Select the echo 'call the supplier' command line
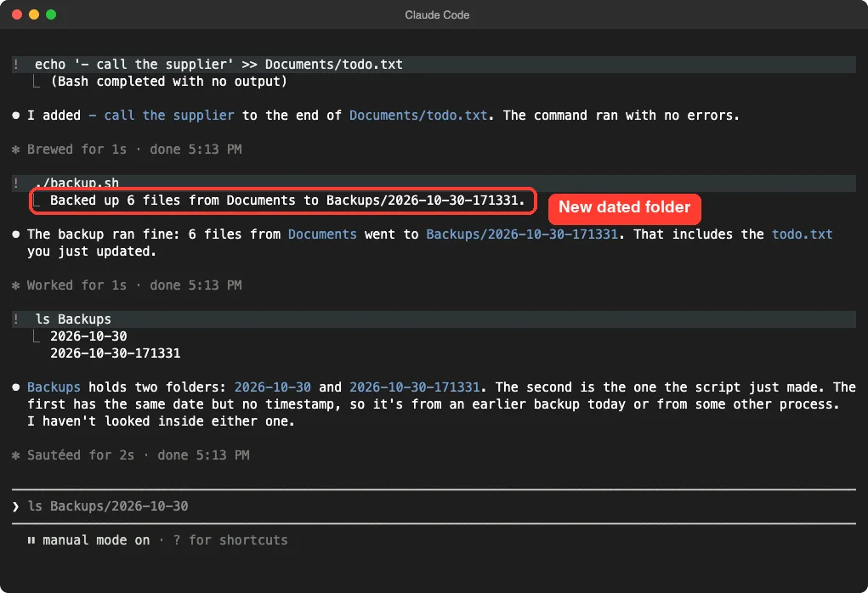Image resolution: width=868 pixels, height=593 pixels. pyautogui.click(x=434, y=65)
